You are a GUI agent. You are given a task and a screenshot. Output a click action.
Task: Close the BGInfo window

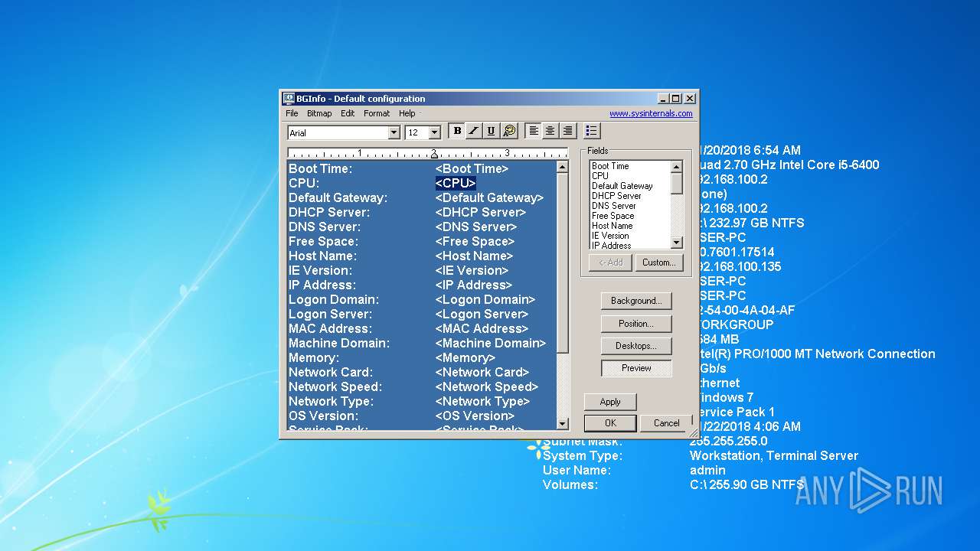click(690, 98)
